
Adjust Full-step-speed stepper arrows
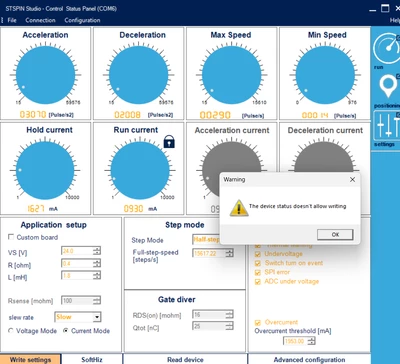point(229,253)
